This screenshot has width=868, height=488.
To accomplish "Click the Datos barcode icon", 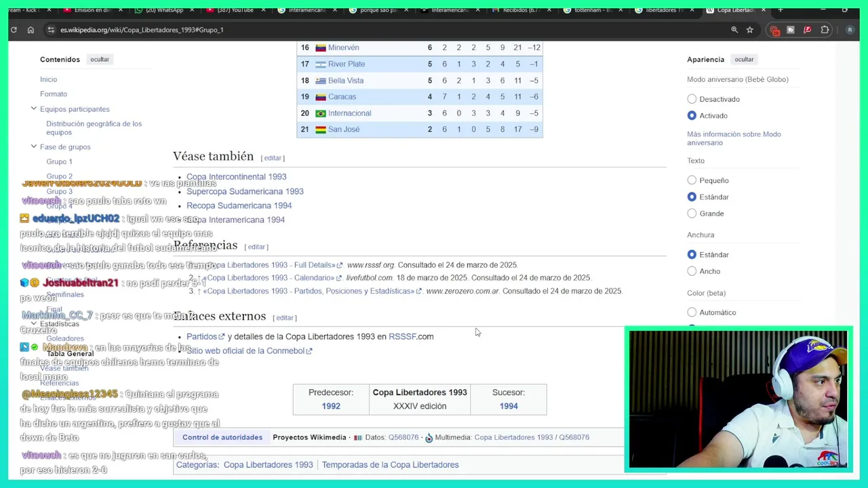I will [x=358, y=438].
